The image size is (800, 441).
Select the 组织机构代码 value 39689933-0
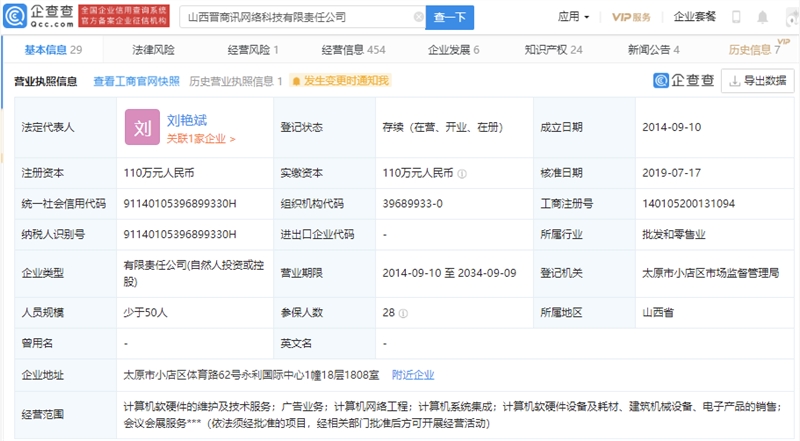point(412,204)
